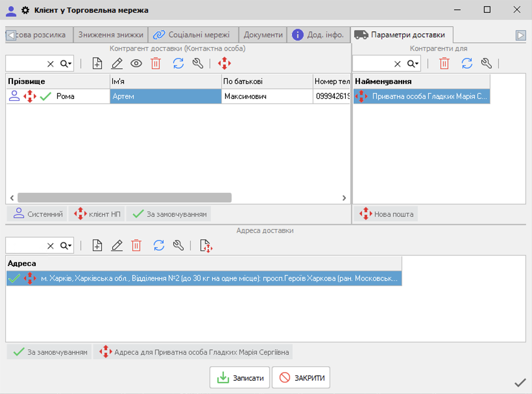Open wrench settings in contacts toolbar

pos(198,64)
